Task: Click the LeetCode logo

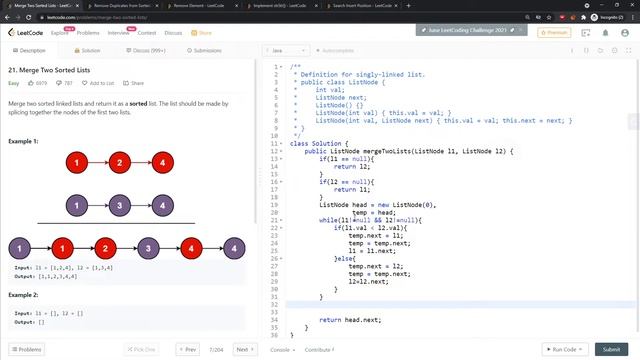Action: click(x=25, y=33)
